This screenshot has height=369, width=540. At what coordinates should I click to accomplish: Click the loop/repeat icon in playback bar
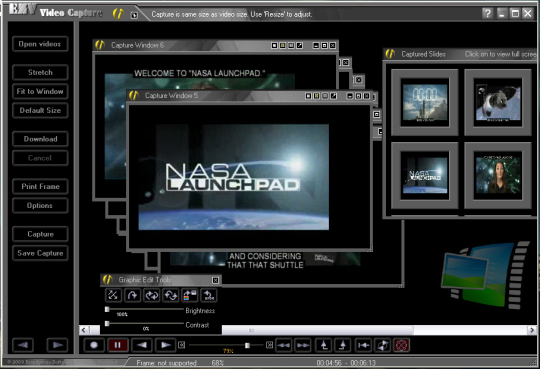382,345
